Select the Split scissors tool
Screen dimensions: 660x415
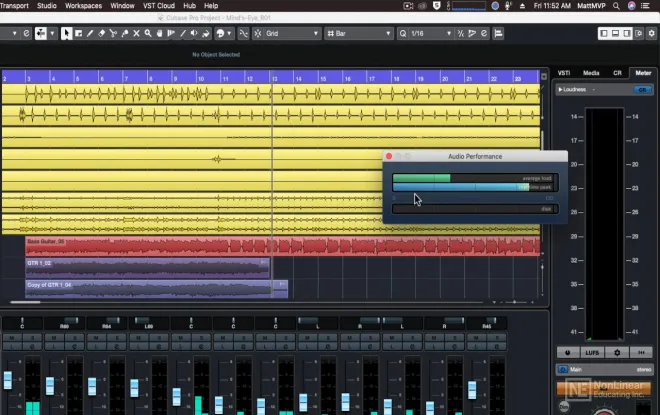[x=113, y=33]
